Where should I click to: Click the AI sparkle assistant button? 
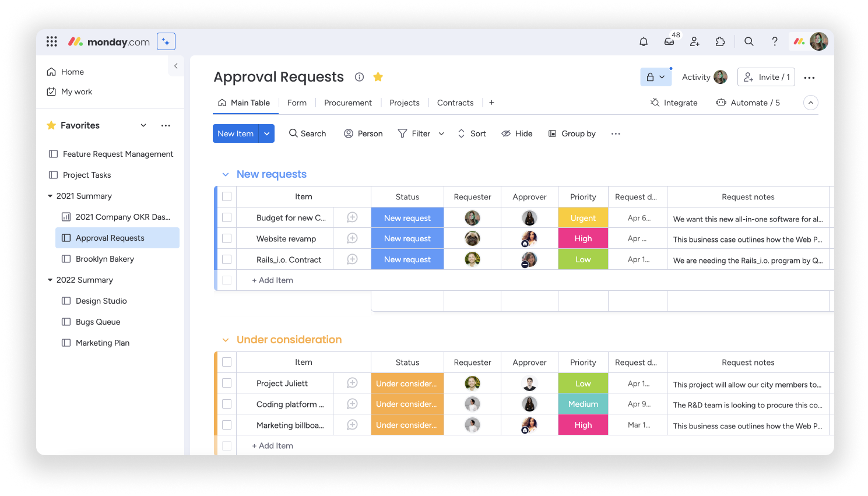pos(166,41)
